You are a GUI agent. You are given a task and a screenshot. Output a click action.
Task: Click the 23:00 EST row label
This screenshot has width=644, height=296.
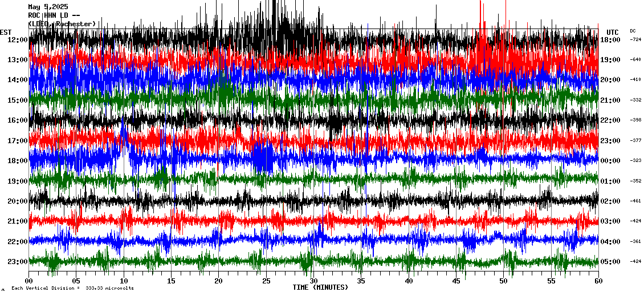(18, 262)
